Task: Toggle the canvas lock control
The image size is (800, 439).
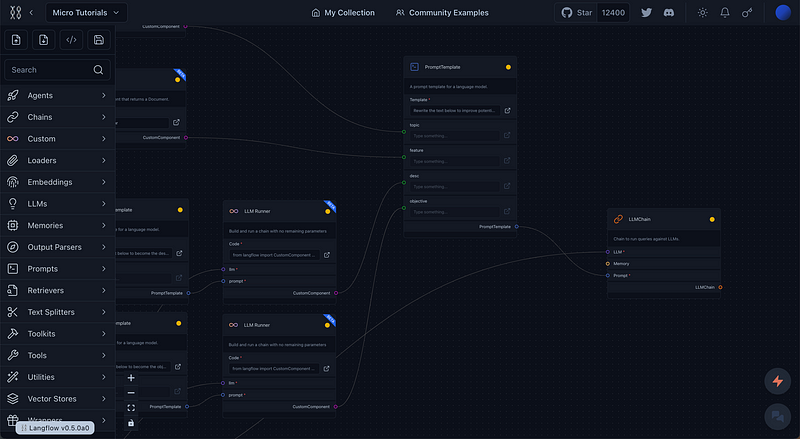Action: click(131, 423)
